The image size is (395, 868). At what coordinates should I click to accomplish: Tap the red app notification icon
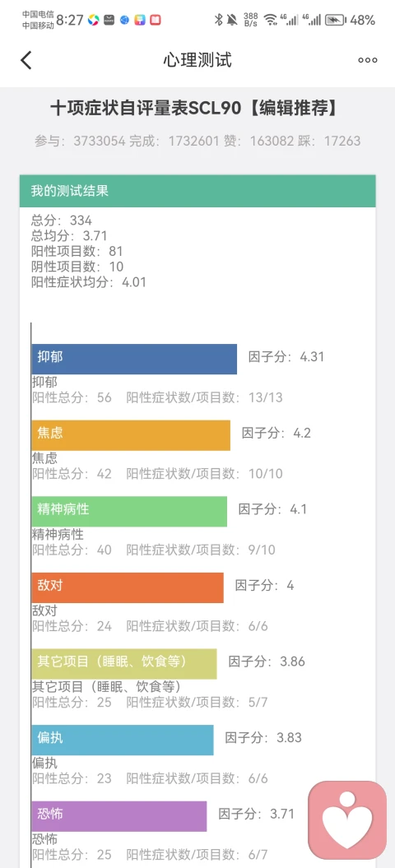click(156, 21)
